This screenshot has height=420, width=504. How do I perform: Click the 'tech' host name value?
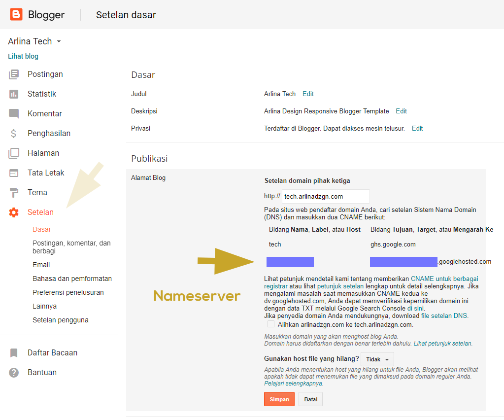tap(275, 245)
